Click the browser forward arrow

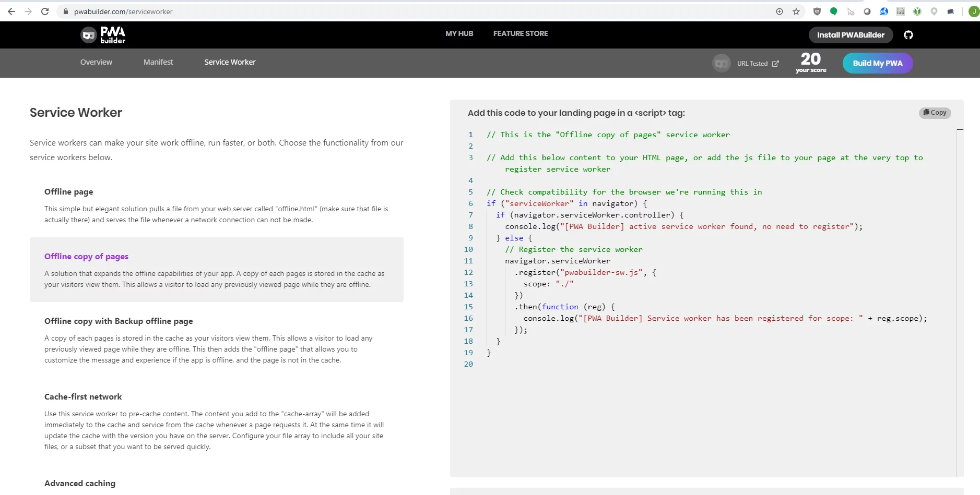(x=28, y=11)
